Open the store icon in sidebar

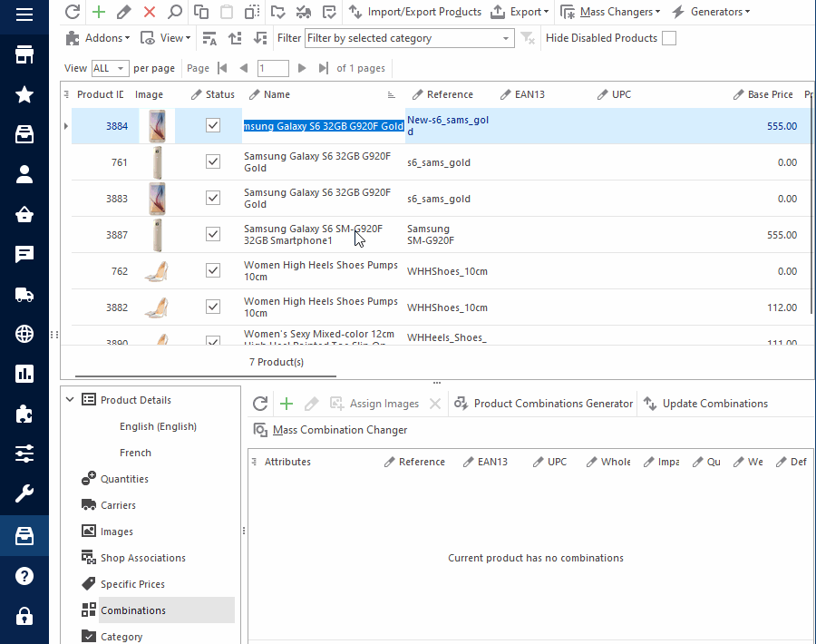(24, 54)
